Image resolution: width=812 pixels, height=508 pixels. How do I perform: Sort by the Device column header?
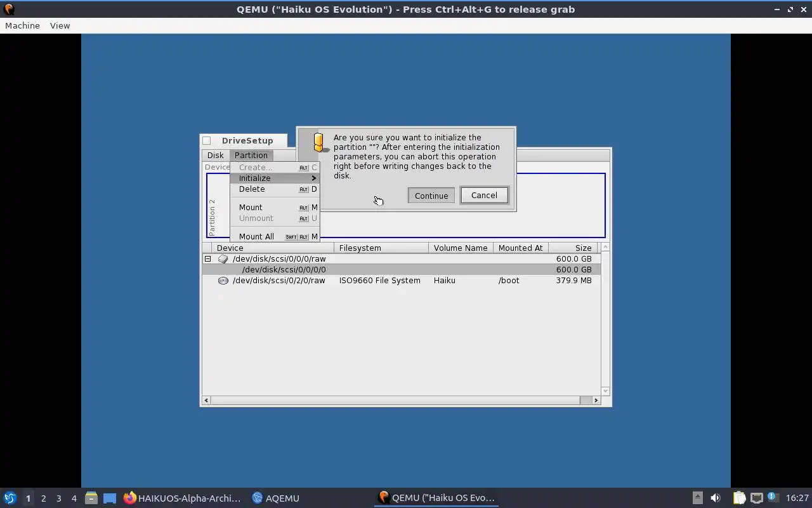tap(273, 248)
